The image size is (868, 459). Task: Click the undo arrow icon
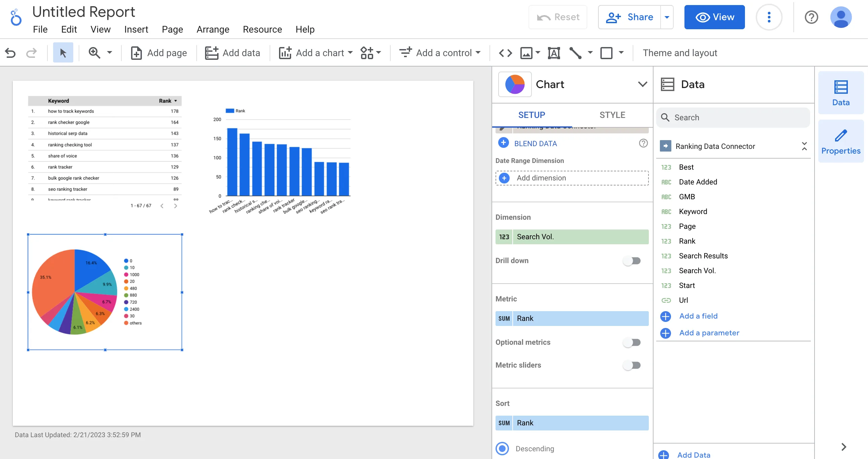click(10, 53)
